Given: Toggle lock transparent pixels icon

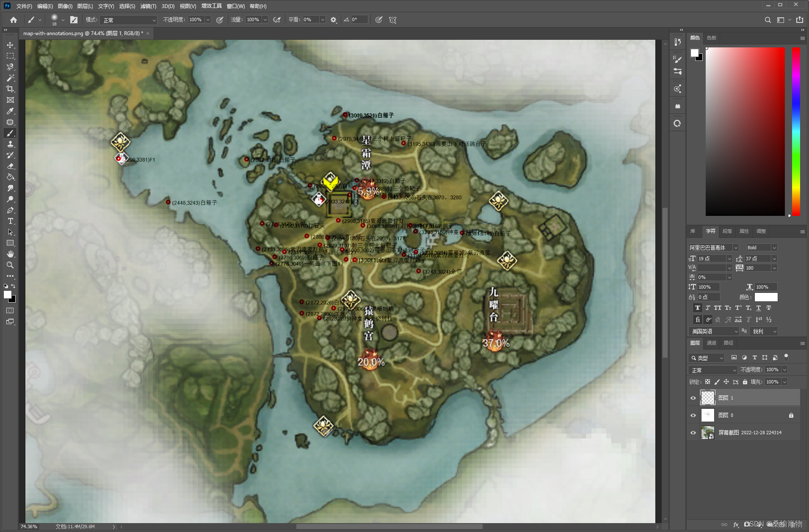Looking at the screenshot, I should tap(707, 382).
